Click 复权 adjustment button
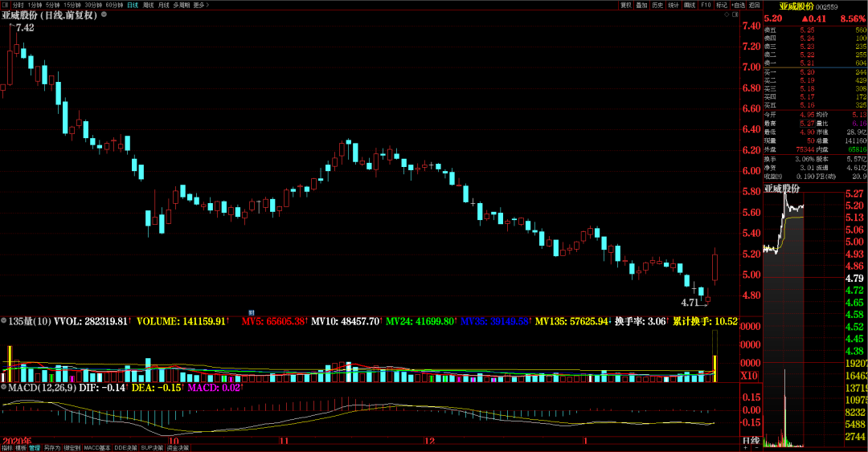The image size is (868, 452). coord(625,5)
